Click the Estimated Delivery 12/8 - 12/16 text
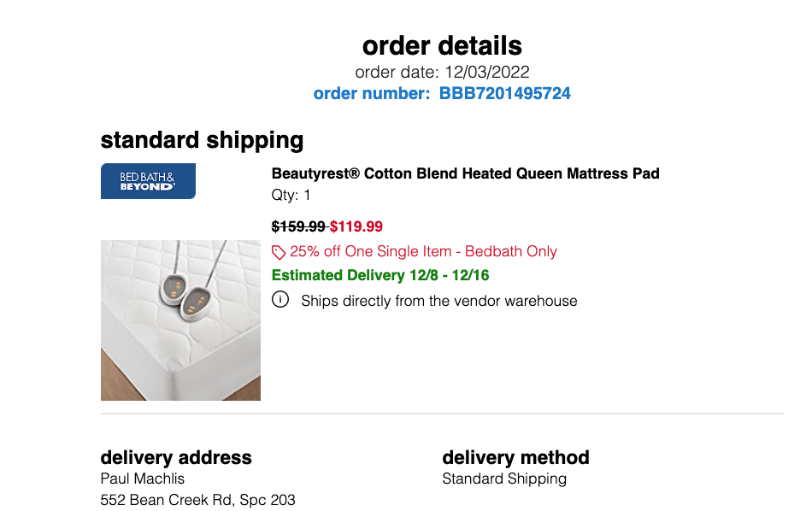The width and height of the screenshot is (812, 511). click(380, 275)
